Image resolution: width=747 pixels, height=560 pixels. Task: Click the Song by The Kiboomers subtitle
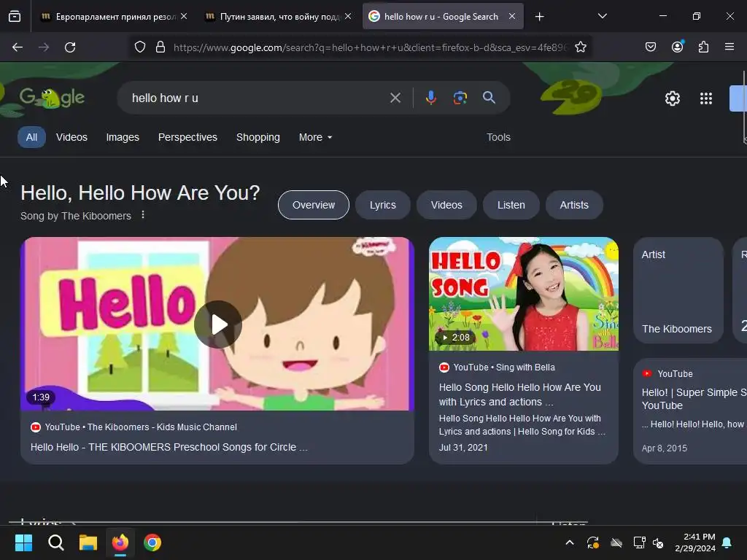click(x=76, y=216)
